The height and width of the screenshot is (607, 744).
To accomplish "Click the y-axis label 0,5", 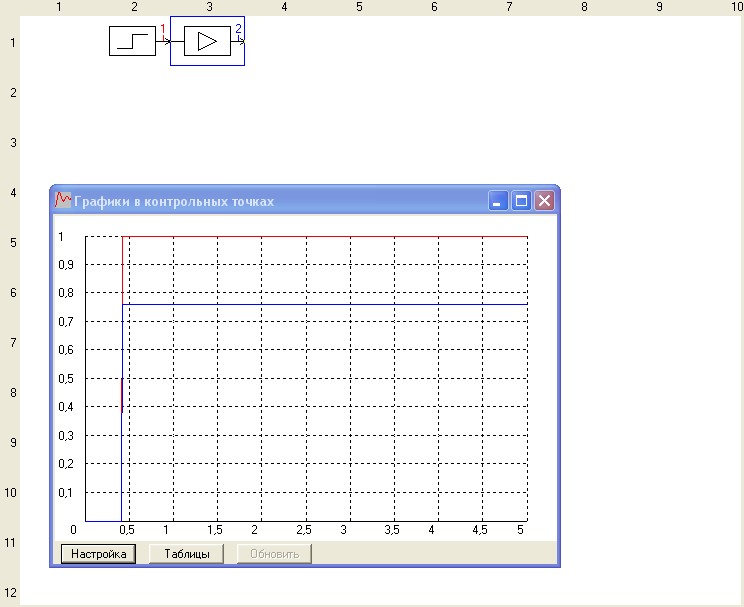I will coord(66,379).
